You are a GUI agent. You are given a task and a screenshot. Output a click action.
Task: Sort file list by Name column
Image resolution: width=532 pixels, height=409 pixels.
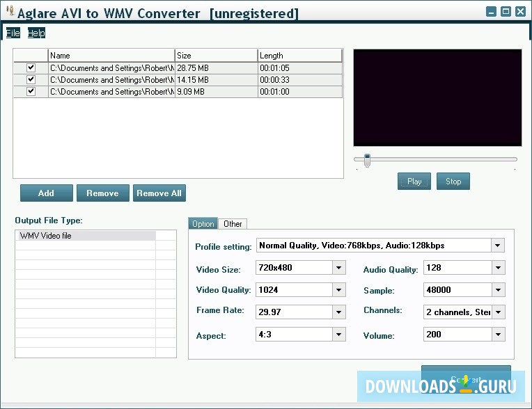[111, 56]
